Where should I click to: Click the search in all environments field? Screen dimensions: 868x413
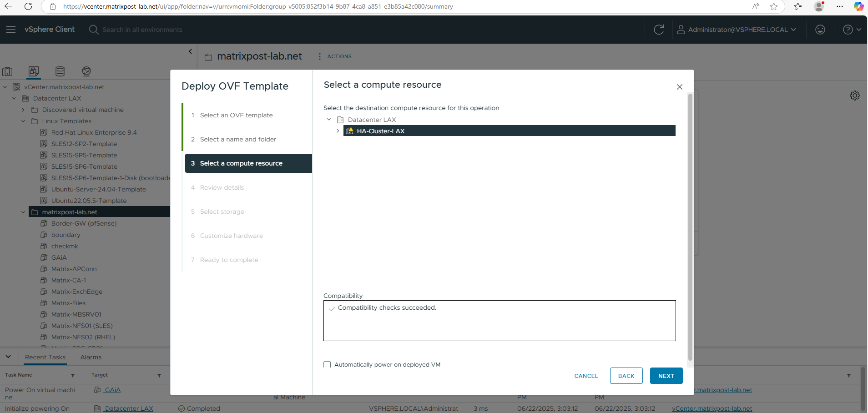coord(142,30)
